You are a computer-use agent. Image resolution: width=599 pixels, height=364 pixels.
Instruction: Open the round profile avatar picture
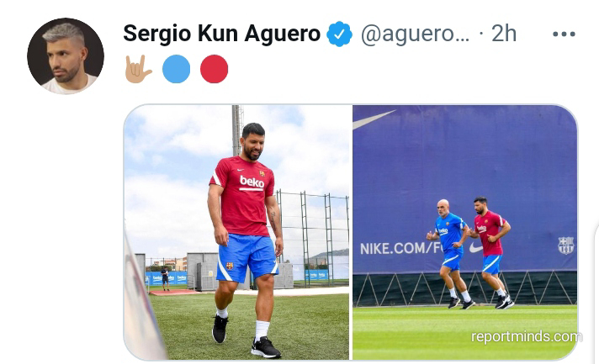[x=66, y=56]
